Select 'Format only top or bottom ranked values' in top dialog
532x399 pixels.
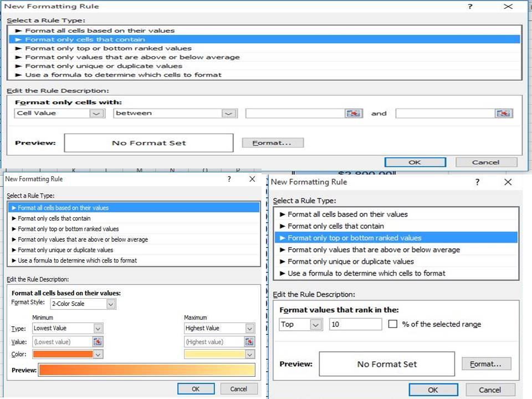click(x=265, y=48)
